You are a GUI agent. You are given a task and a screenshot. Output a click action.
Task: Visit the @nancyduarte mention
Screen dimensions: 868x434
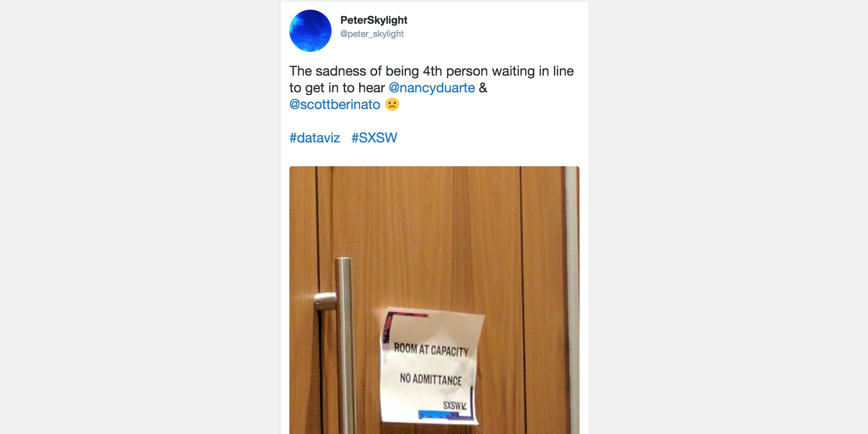[432, 88]
